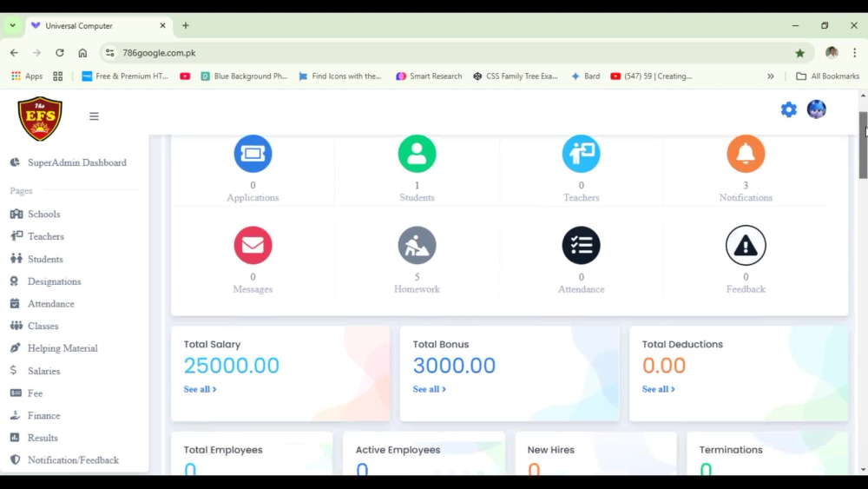Click the EFS school logo
The width and height of the screenshot is (868, 489).
[x=40, y=118]
